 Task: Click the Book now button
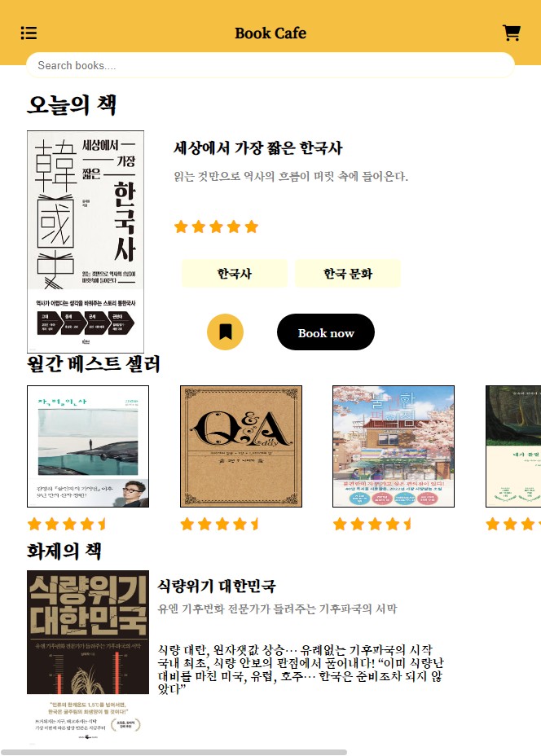click(325, 332)
